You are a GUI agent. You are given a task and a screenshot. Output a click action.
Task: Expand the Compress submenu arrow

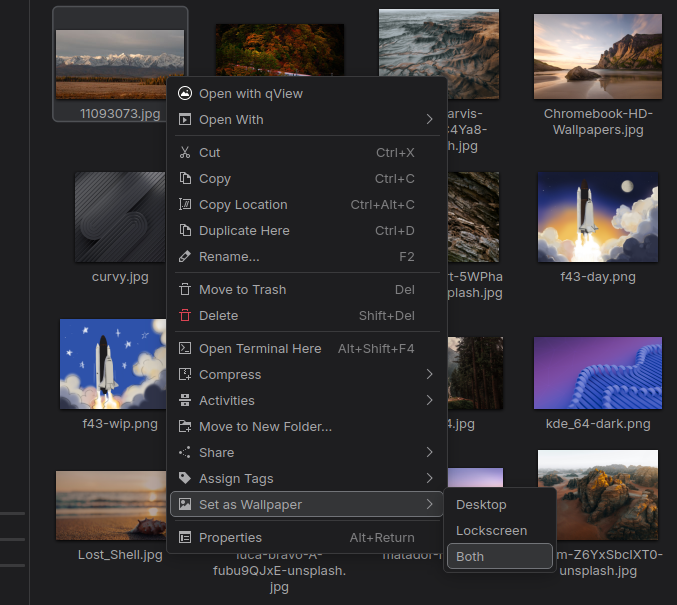click(x=429, y=374)
